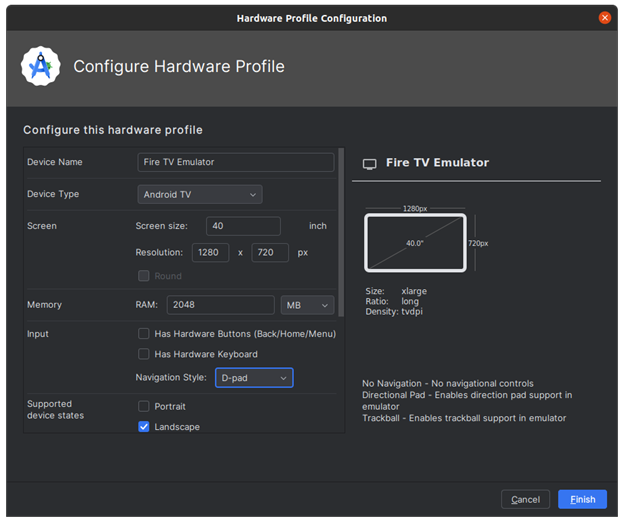
Task: Select the RAM value field 2048
Action: pos(220,305)
